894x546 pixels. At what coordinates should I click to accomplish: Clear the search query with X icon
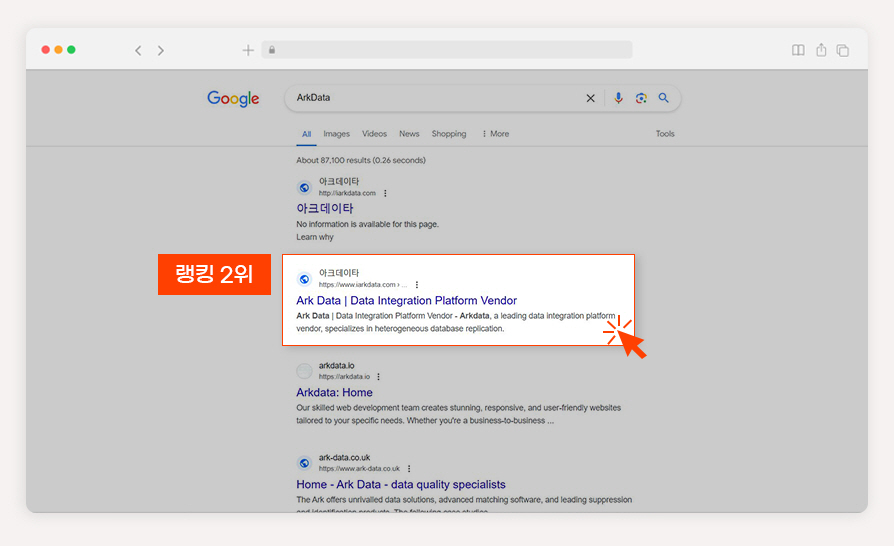click(591, 98)
